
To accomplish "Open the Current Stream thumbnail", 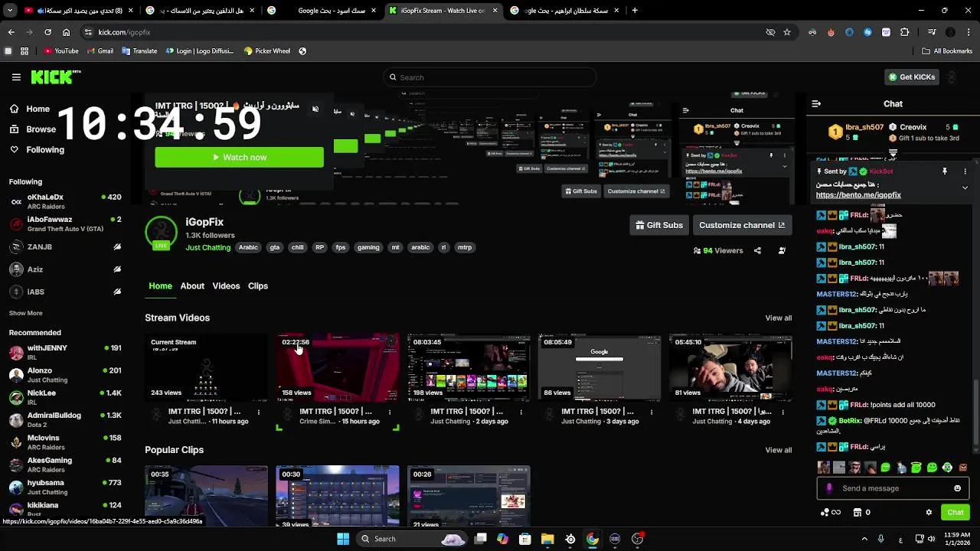I will pos(207,367).
